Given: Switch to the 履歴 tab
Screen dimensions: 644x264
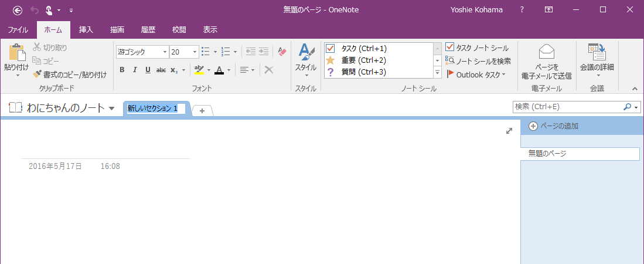Looking at the screenshot, I should 148,30.
